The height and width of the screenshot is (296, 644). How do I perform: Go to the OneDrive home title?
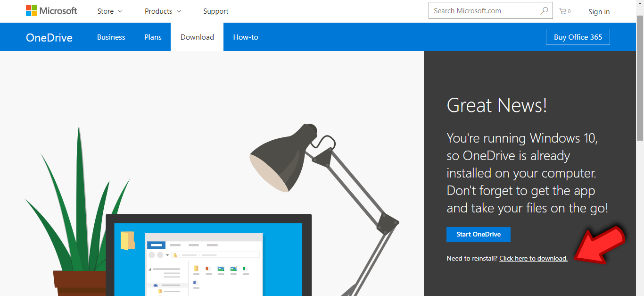[49, 38]
